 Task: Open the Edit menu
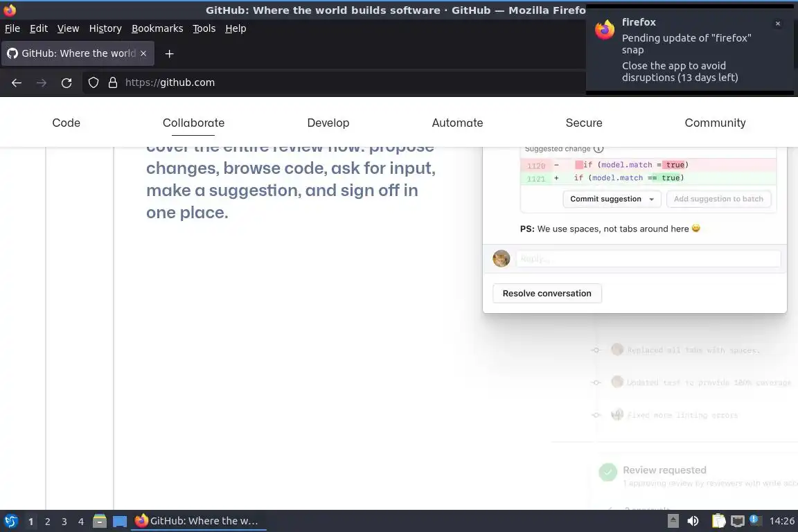(x=39, y=28)
